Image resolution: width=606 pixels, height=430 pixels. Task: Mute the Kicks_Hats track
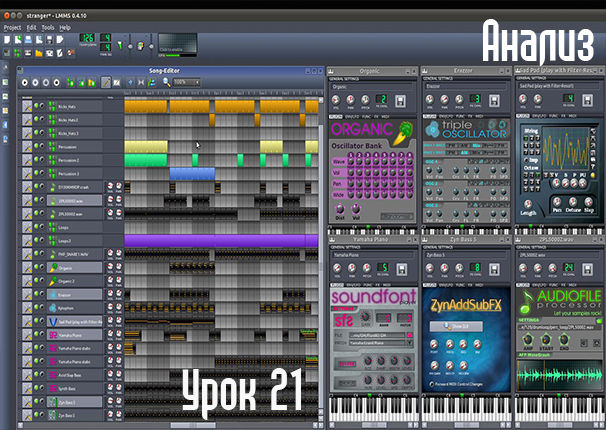tap(36, 106)
